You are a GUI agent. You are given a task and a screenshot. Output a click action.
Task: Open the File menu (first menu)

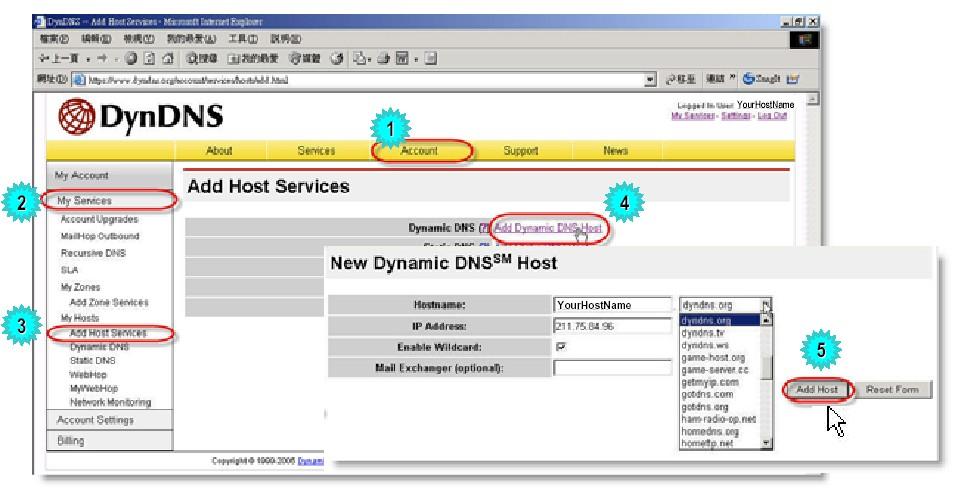54,39
